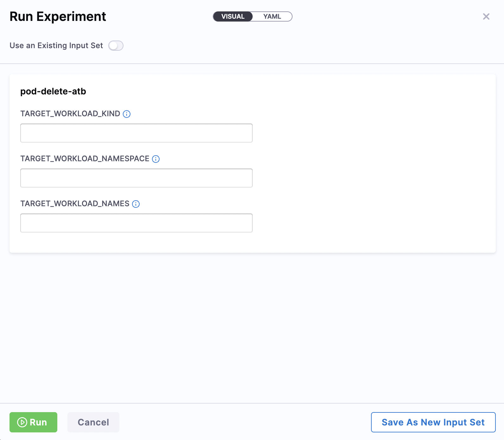Show info for TARGET_WORKLOAD_NAMES
This screenshot has height=440, width=504.
click(136, 204)
